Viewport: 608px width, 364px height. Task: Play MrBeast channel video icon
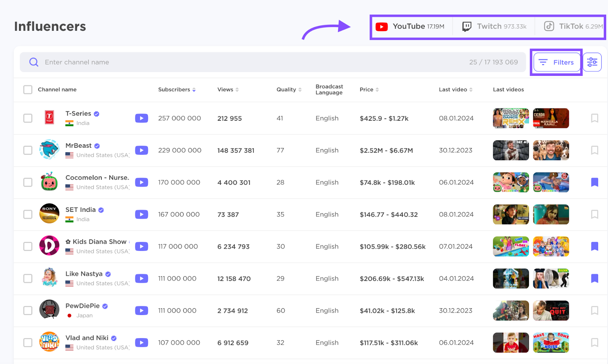coord(141,150)
